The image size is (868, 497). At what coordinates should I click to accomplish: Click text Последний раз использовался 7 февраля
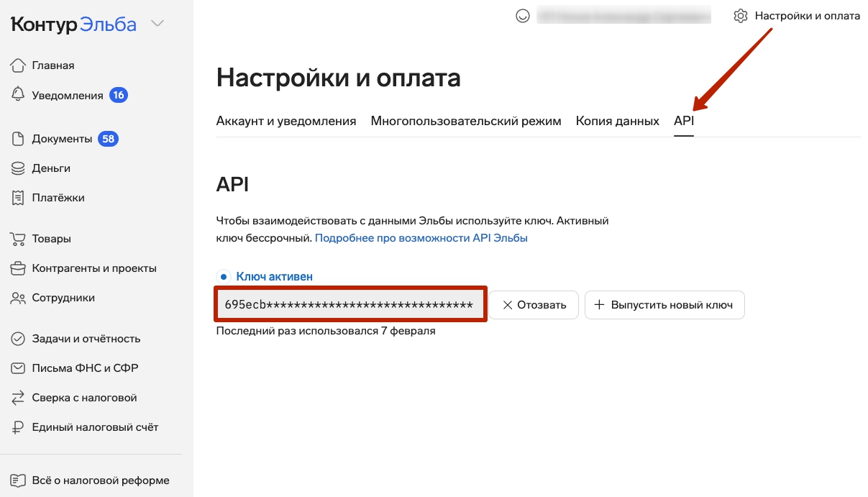tap(326, 332)
